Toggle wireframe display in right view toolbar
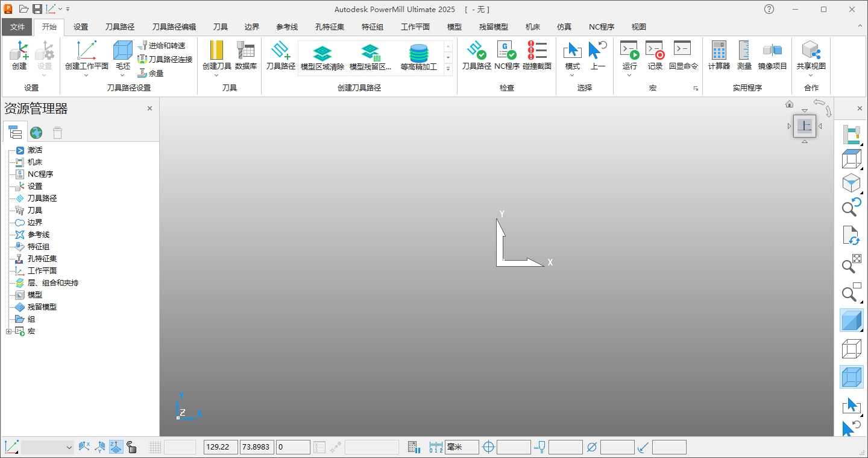The width and height of the screenshot is (868, 458). 852,348
